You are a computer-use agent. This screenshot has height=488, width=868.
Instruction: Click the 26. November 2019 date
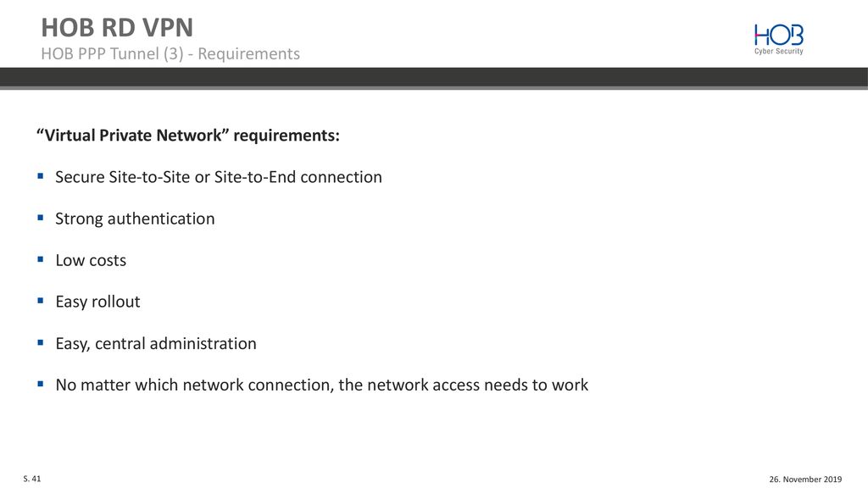click(805, 480)
